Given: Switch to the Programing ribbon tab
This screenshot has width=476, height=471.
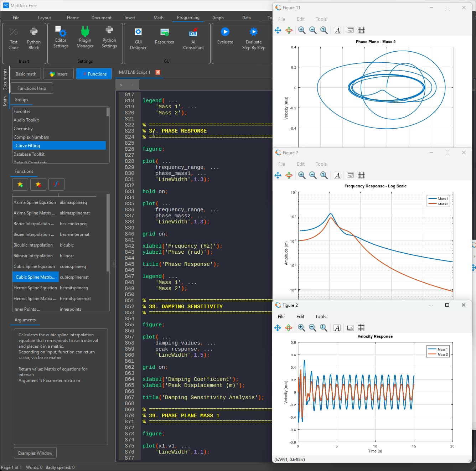Looking at the screenshot, I should pos(188,17).
